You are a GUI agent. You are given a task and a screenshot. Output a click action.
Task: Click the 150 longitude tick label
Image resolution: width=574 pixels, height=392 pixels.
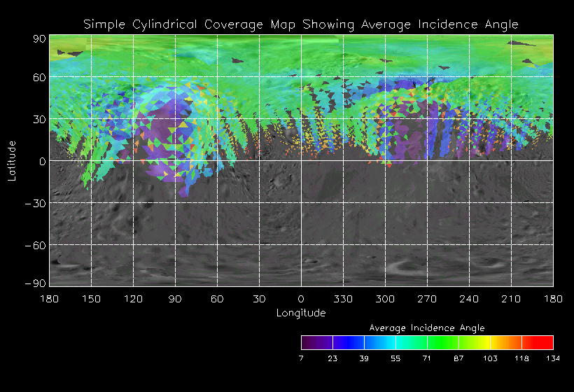pyautogui.click(x=91, y=299)
